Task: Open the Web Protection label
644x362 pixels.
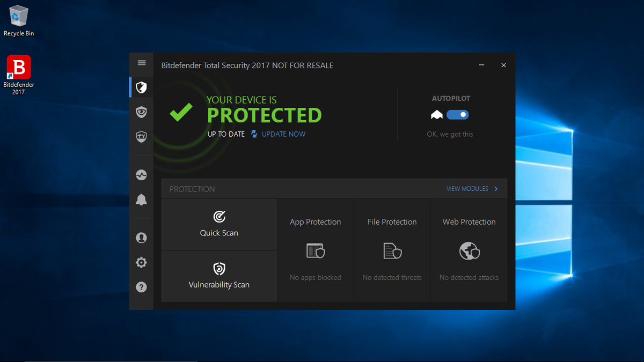Action: [469, 222]
